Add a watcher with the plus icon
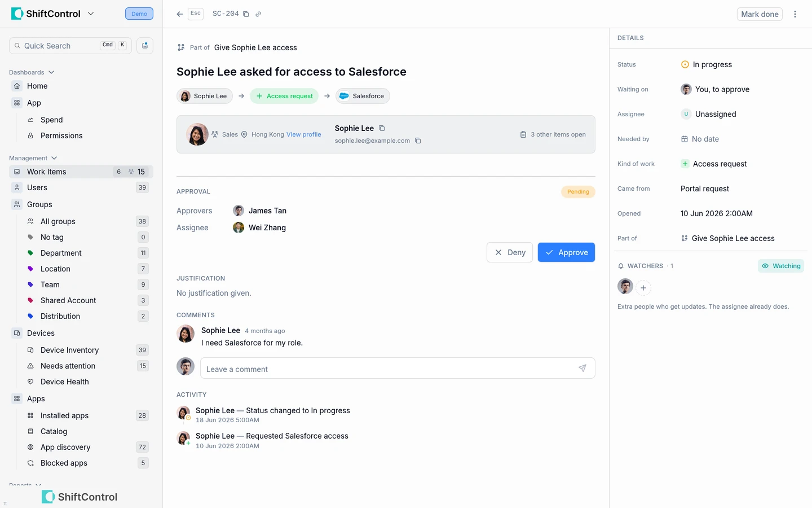 643,288
